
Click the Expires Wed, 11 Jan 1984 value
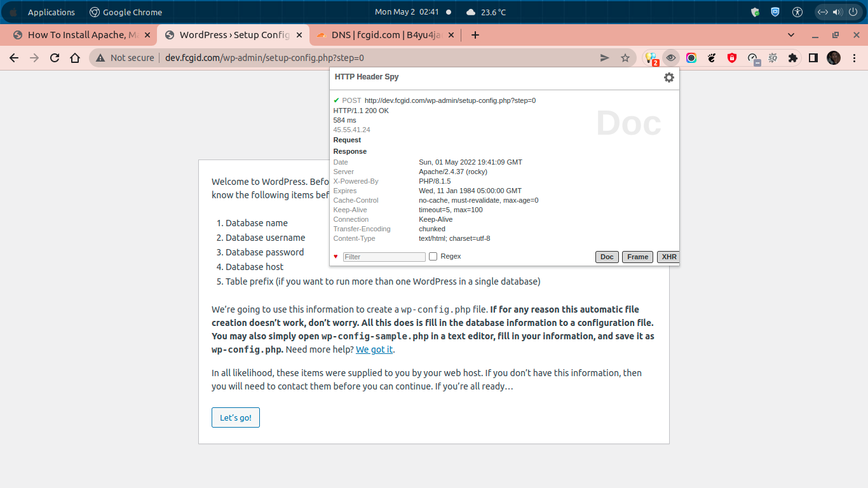coord(470,191)
